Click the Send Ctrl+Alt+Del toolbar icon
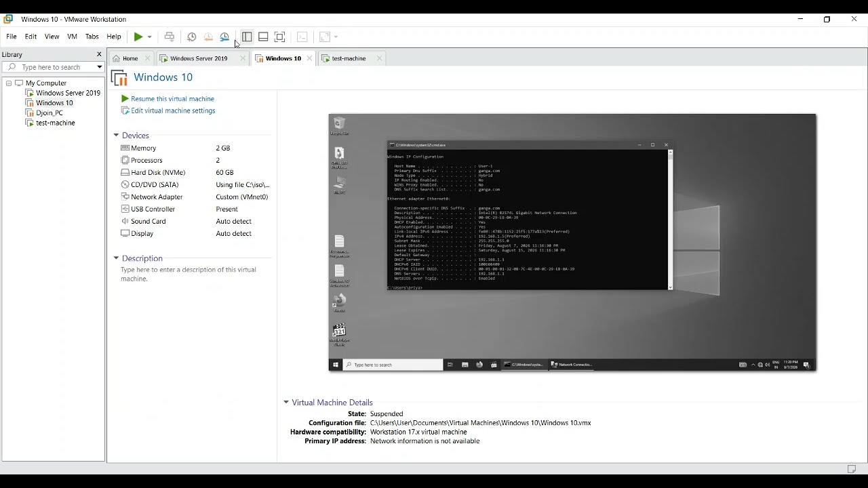Image resolution: width=868 pixels, height=488 pixels. coord(170,37)
